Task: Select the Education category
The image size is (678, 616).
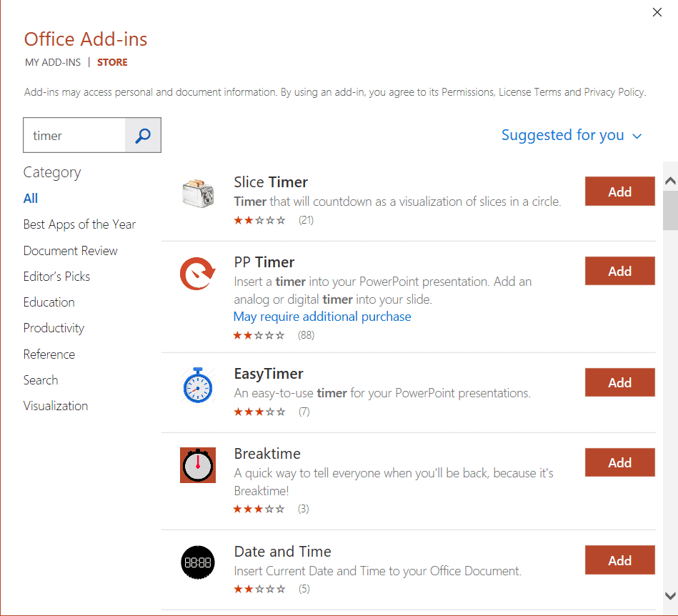Action: 49,302
